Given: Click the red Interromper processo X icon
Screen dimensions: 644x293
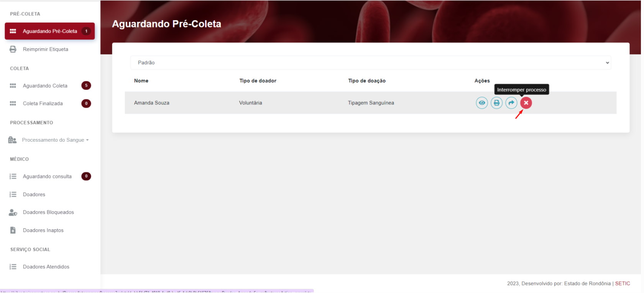Looking at the screenshot, I should [526, 103].
